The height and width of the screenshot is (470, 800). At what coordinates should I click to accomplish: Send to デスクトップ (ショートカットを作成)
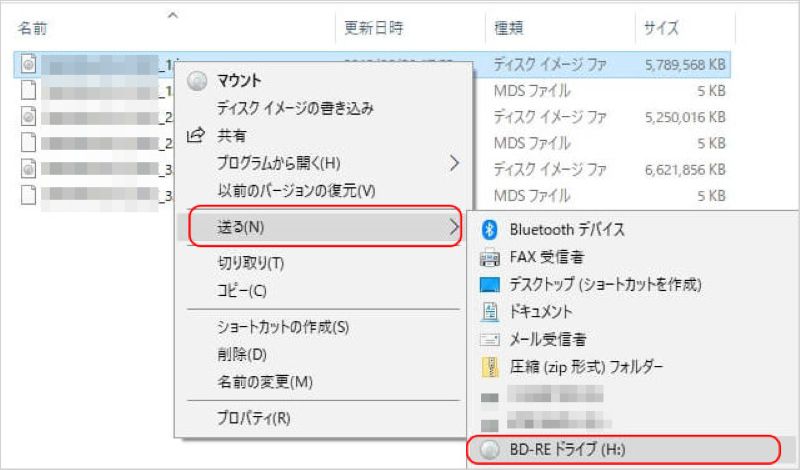click(x=606, y=285)
